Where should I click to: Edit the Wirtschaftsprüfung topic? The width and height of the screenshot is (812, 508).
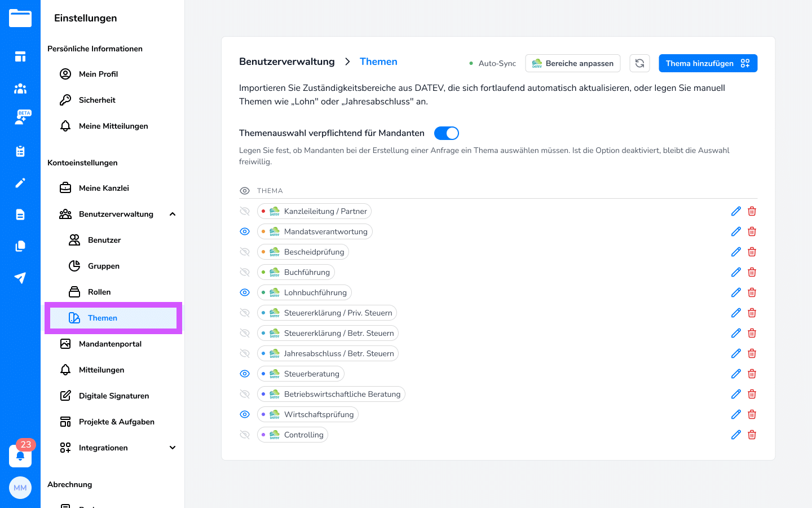click(736, 414)
